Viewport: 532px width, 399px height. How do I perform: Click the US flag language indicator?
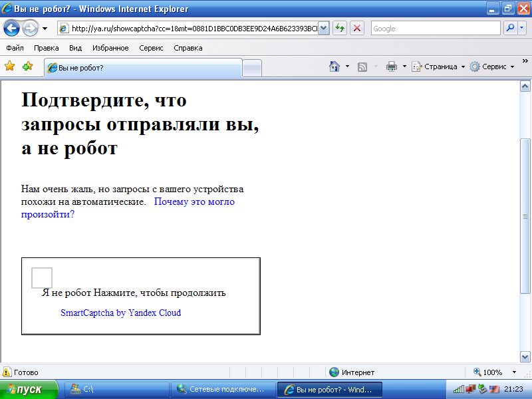click(x=494, y=389)
